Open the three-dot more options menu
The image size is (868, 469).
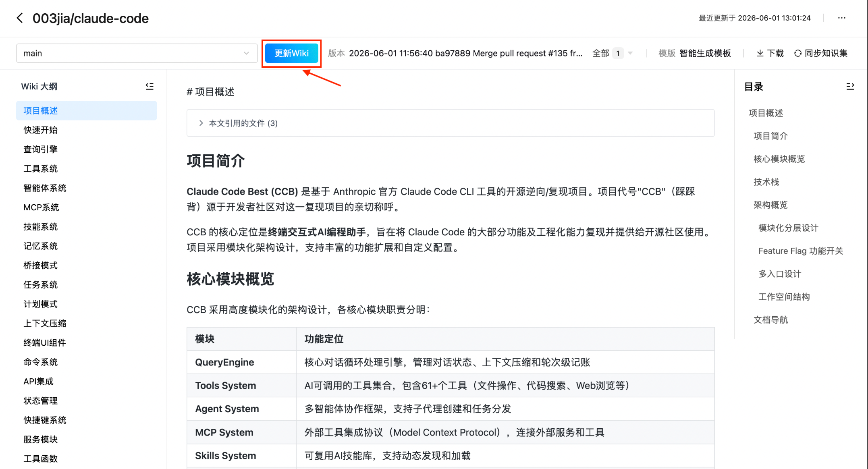(x=842, y=18)
